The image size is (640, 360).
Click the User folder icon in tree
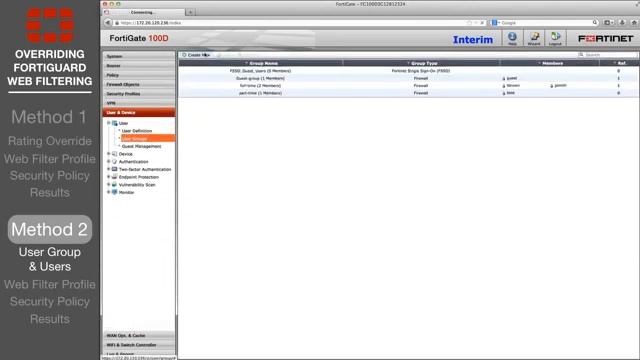point(115,123)
